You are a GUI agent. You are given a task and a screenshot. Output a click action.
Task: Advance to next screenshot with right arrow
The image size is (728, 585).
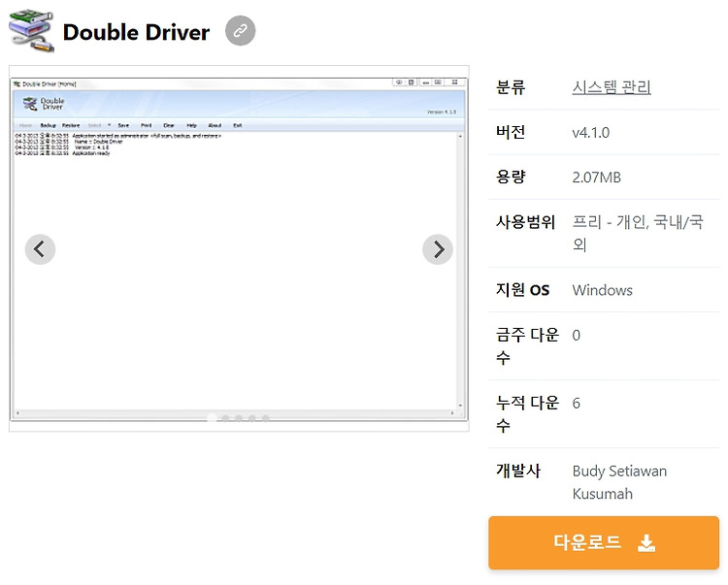(x=438, y=249)
